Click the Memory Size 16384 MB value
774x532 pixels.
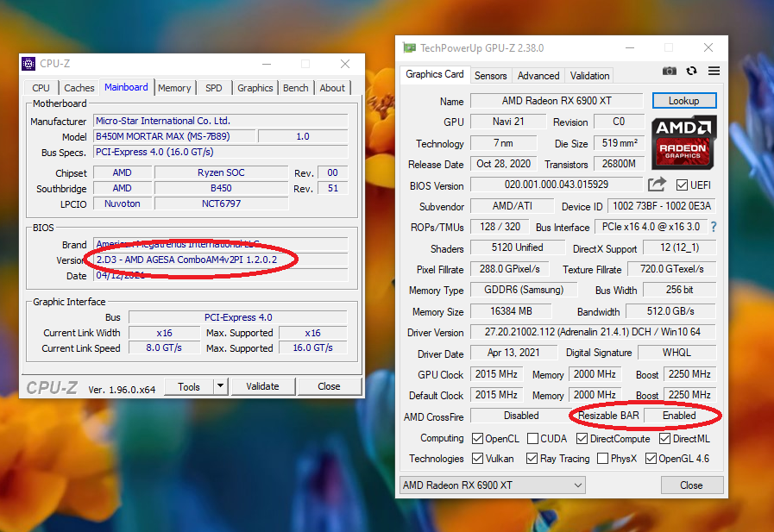[x=511, y=311]
